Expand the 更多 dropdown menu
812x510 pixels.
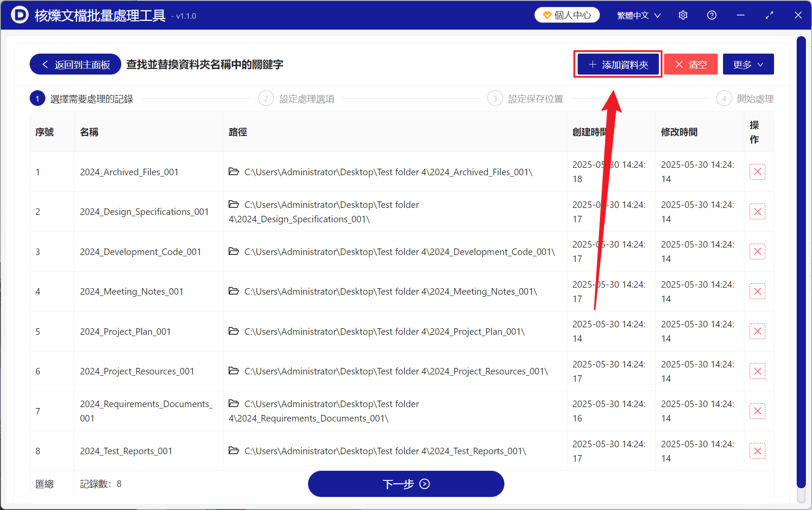(x=748, y=65)
